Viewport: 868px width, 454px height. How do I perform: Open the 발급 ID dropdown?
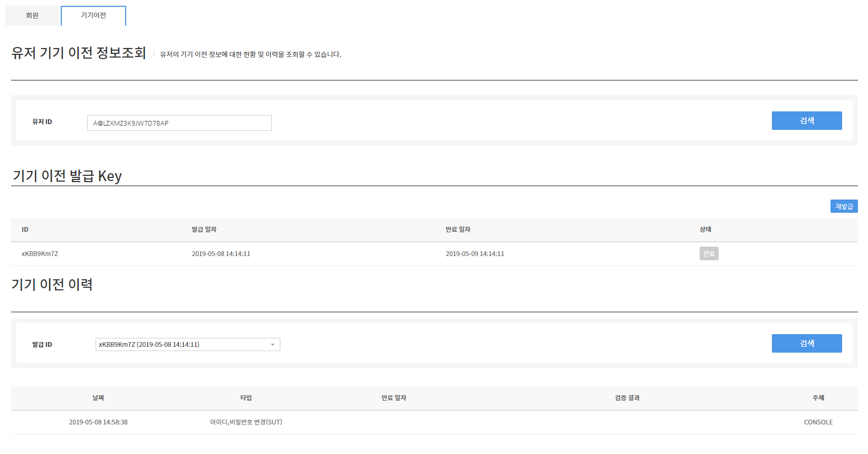click(188, 344)
